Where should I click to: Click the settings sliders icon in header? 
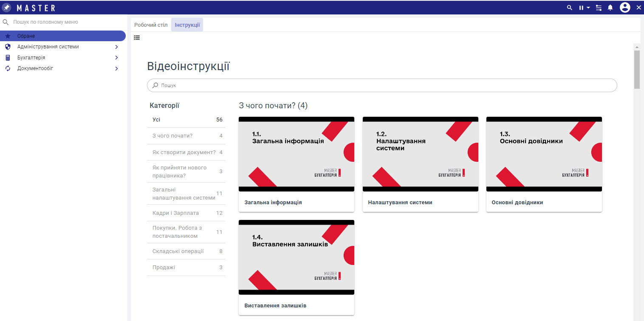coord(599,8)
